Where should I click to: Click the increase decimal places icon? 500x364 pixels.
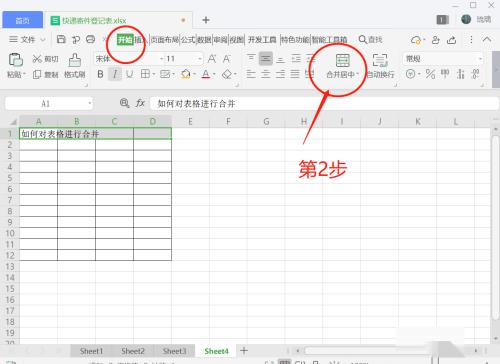[461, 74]
